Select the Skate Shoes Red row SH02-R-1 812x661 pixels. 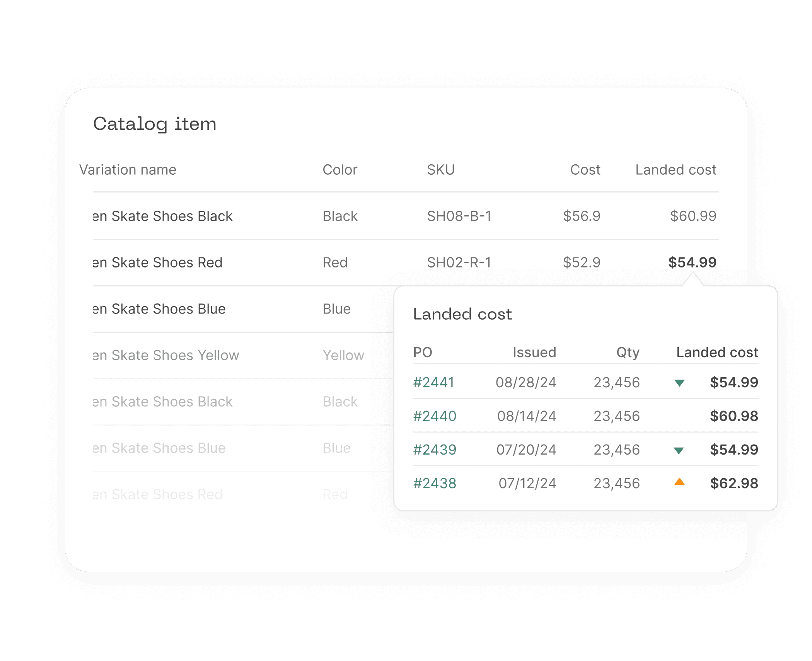pyautogui.click(x=157, y=262)
